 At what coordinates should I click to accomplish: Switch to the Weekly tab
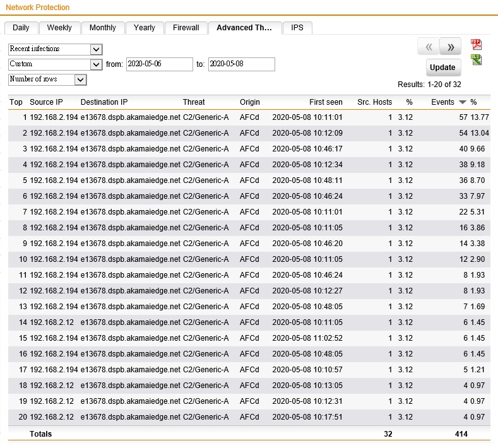pos(59,28)
